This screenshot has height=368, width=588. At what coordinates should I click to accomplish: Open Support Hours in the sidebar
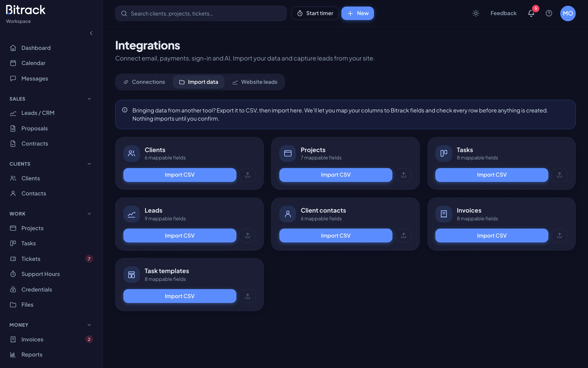pos(51,274)
